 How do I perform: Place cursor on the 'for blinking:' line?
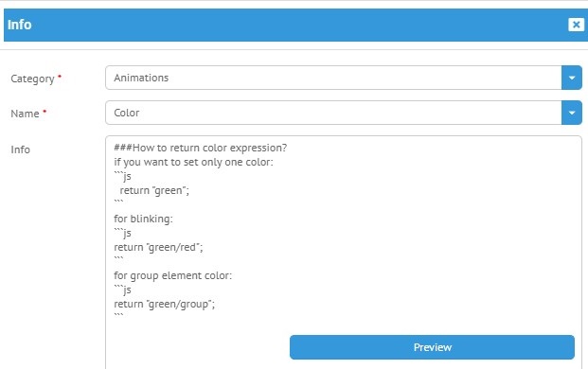(x=143, y=219)
